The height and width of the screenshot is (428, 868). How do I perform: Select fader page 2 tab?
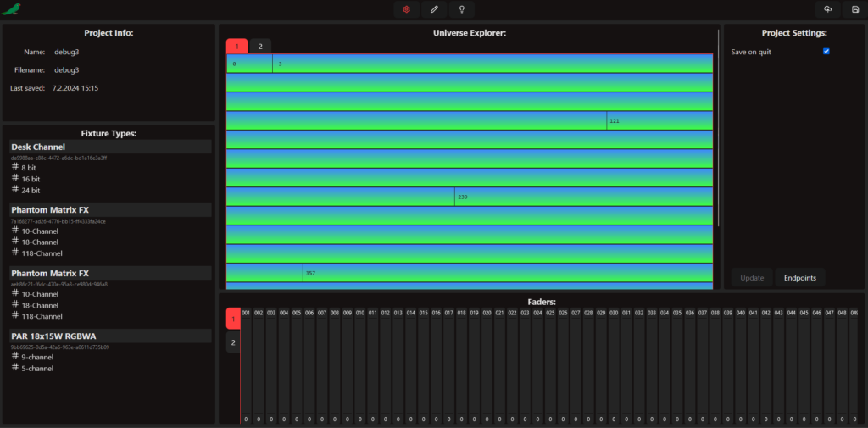[x=233, y=343]
